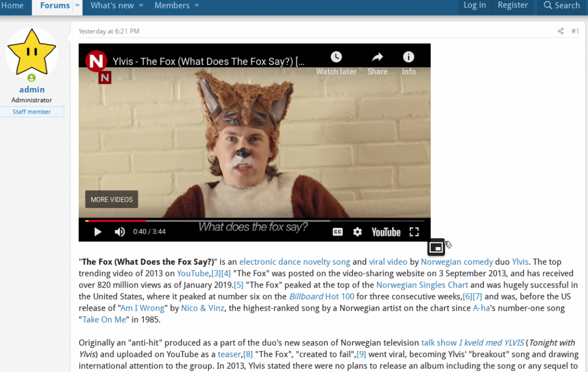The width and height of the screenshot is (588, 372).
Task: Click the small N watermark badge
Action: click(x=105, y=77)
